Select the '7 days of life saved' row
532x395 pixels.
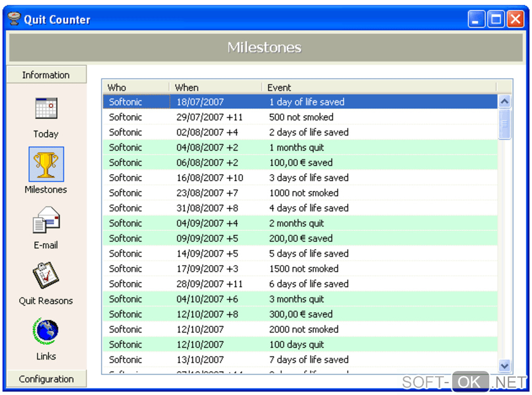point(300,360)
